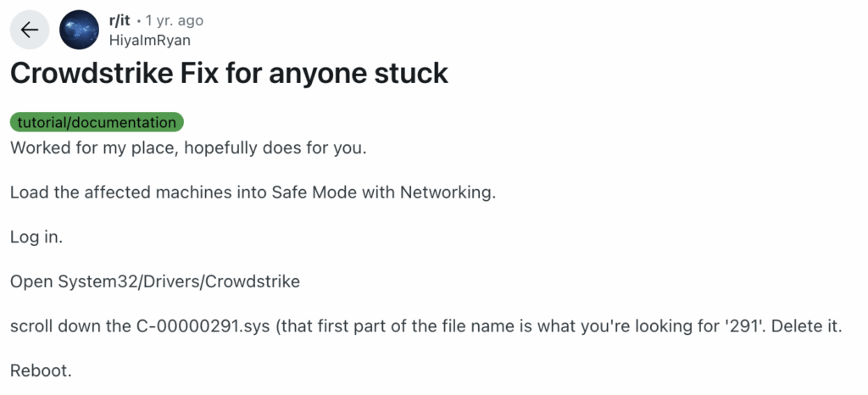The width and height of the screenshot is (868, 395).
Task: Open the r/it community avatar
Action: coord(80,30)
